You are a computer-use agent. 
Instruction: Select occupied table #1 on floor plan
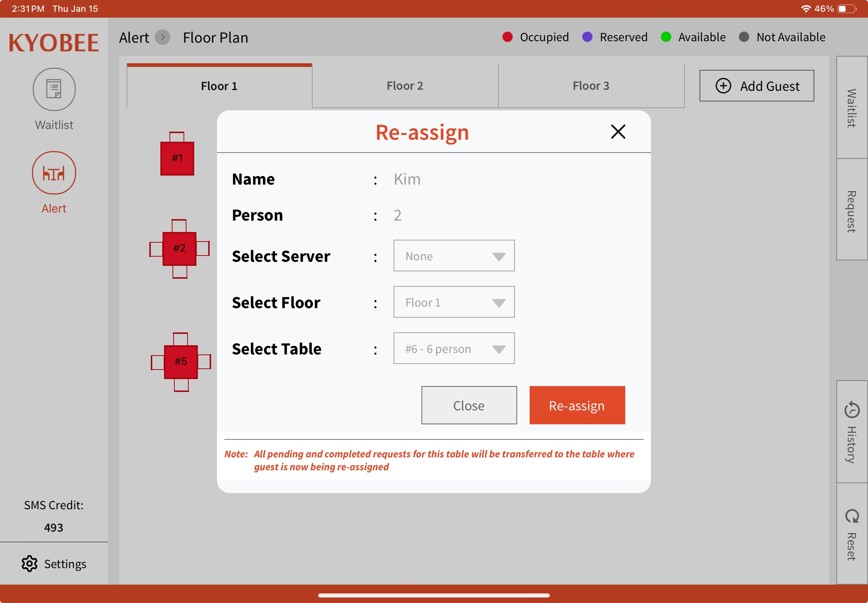click(x=177, y=158)
